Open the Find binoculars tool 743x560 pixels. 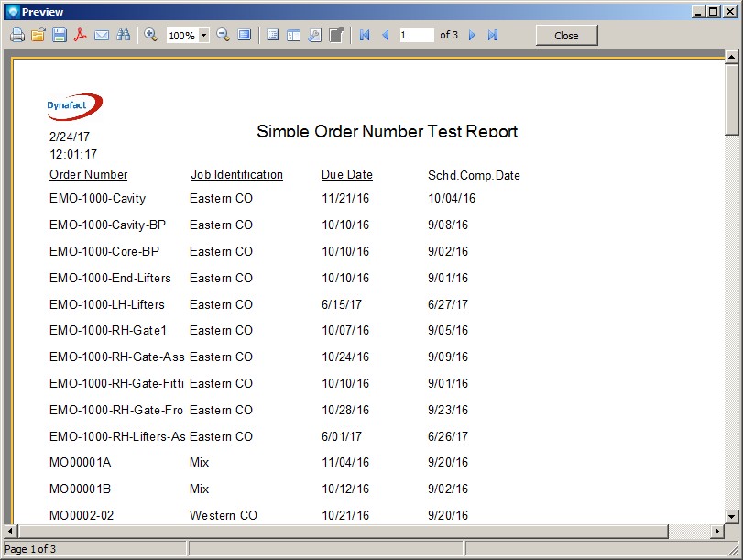(123, 35)
